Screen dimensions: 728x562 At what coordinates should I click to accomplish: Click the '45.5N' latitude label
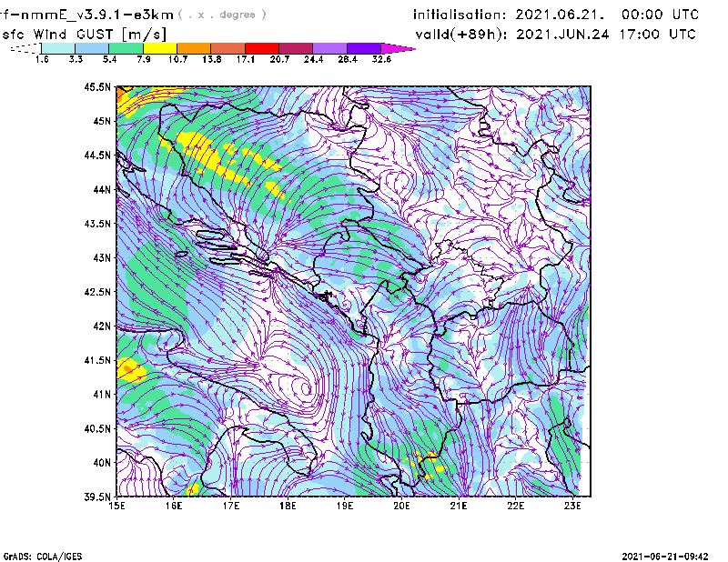[x=97, y=86]
